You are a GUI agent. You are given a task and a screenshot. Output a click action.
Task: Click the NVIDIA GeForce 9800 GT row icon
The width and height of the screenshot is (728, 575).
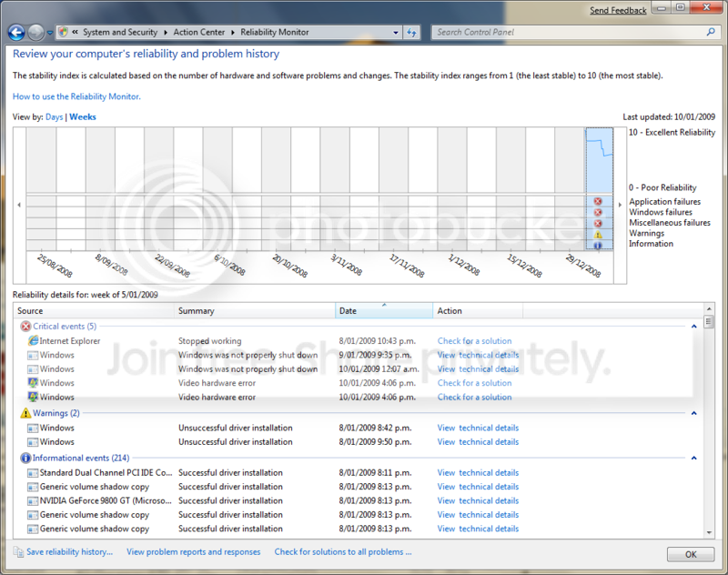tap(33, 500)
